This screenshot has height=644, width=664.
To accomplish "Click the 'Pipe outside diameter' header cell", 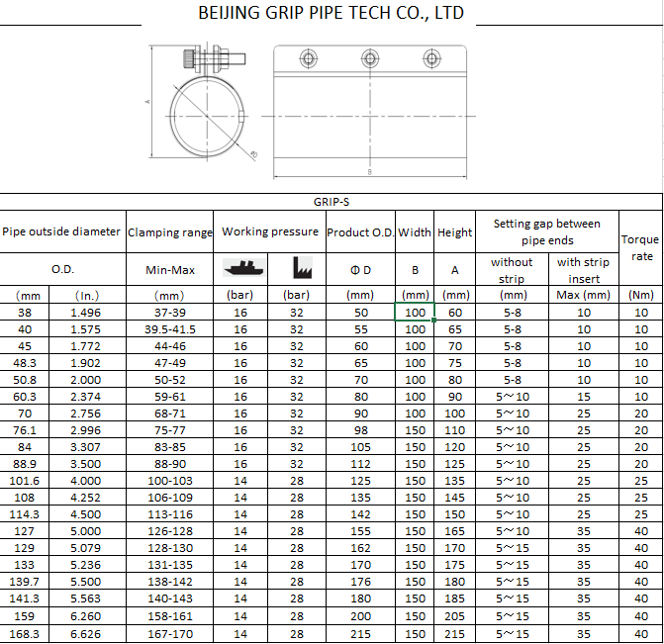I will (x=62, y=231).
